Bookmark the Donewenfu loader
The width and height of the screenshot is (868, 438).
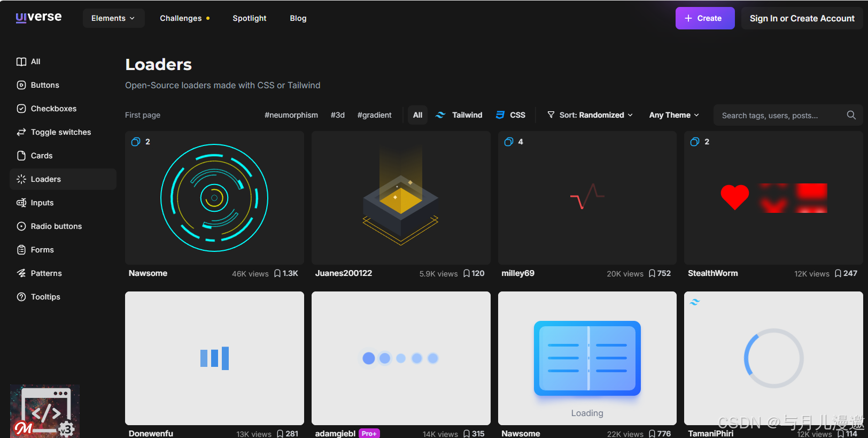tap(280, 434)
